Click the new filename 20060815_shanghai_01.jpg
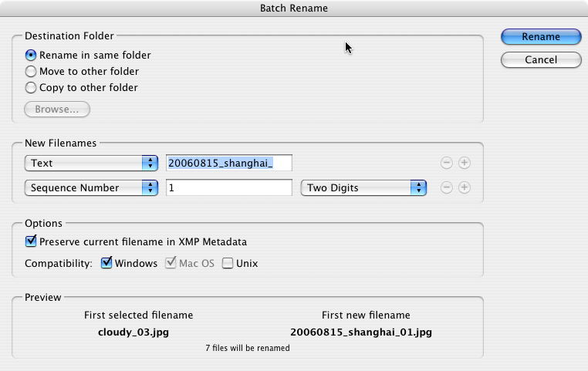This screenshot has width=588, height=371. [x=361, y=332]
